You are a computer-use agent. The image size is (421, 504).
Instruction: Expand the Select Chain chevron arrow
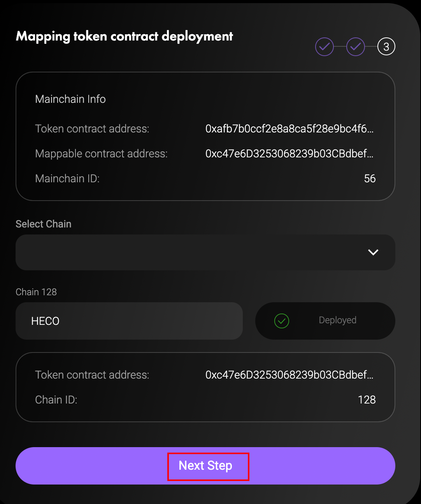373,252
